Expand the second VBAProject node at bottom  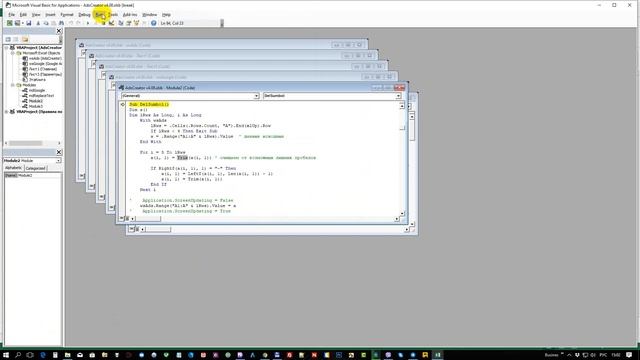7,111
